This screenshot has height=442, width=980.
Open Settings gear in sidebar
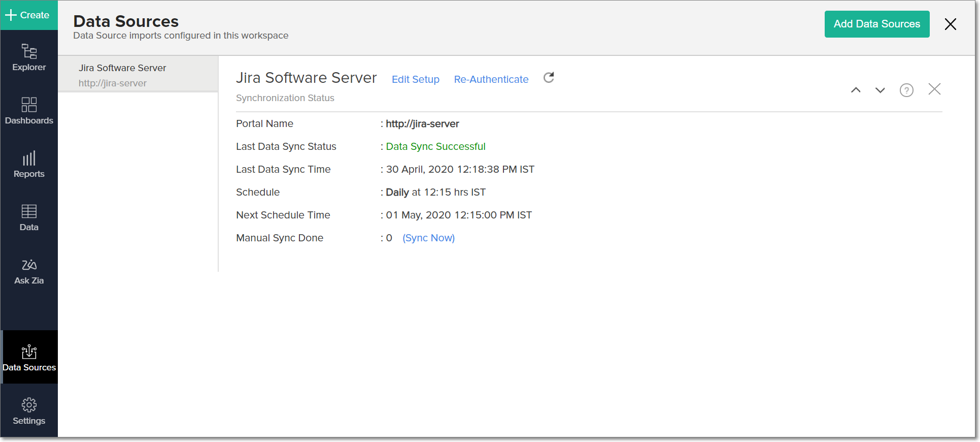(x=29, y=411)
